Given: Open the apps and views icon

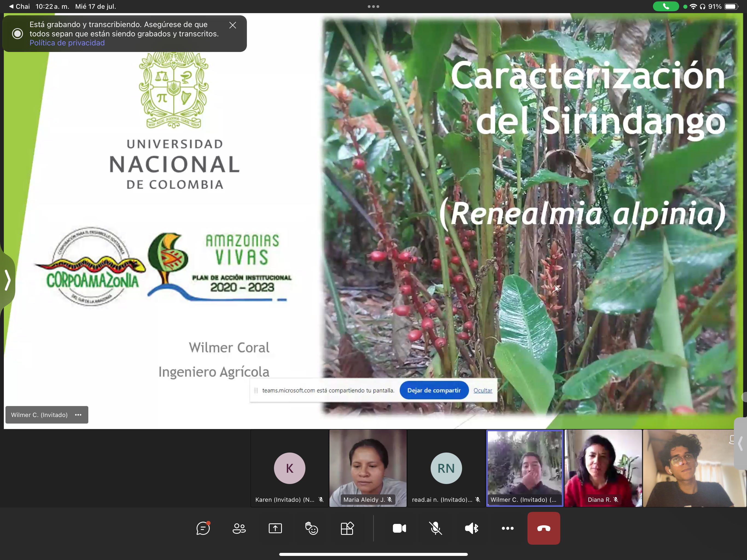Looking at the screenshot, I should point(347,528).
